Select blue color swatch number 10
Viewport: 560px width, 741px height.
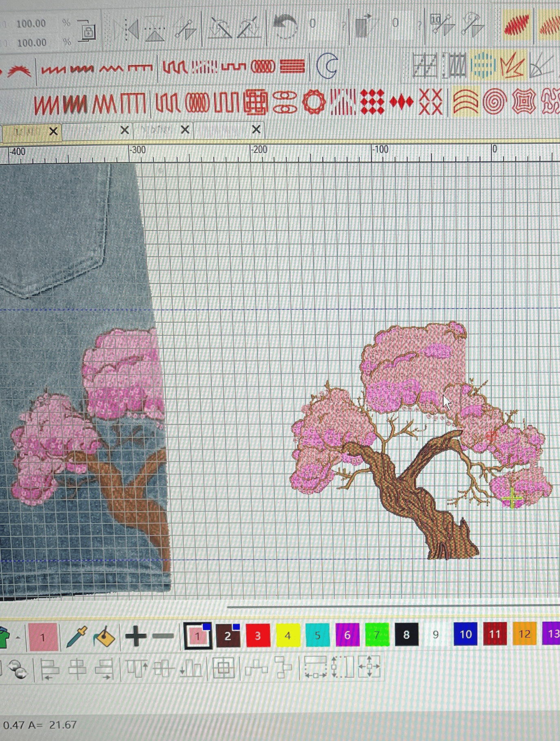point(466,634)
